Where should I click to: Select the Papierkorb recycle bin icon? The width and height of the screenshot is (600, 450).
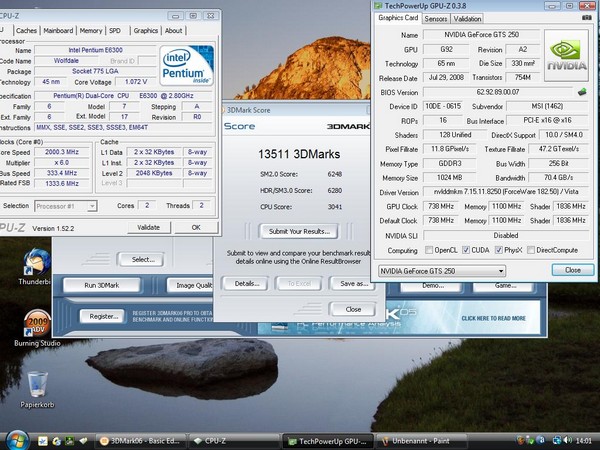[37, 384]
